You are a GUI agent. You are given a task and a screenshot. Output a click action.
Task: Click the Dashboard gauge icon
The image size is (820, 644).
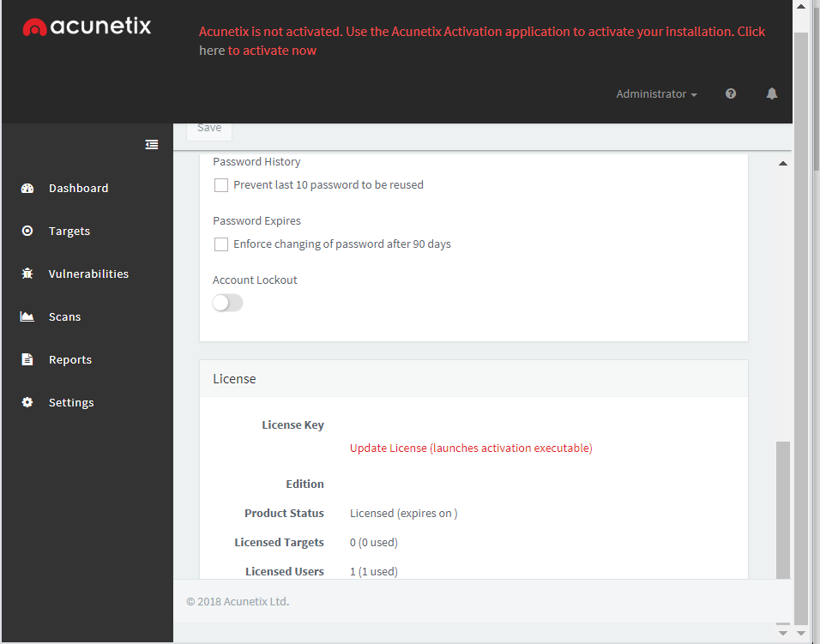coord(27,188)
